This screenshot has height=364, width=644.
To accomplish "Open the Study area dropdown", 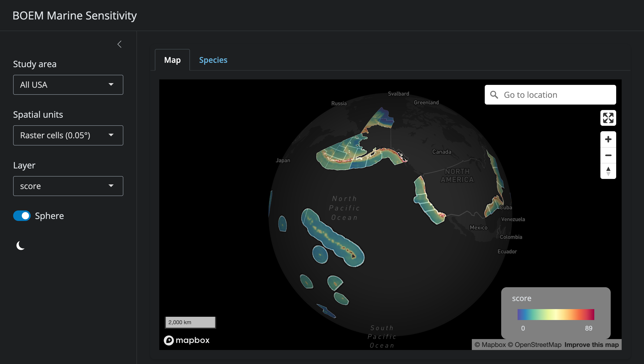I will point(68,85).
